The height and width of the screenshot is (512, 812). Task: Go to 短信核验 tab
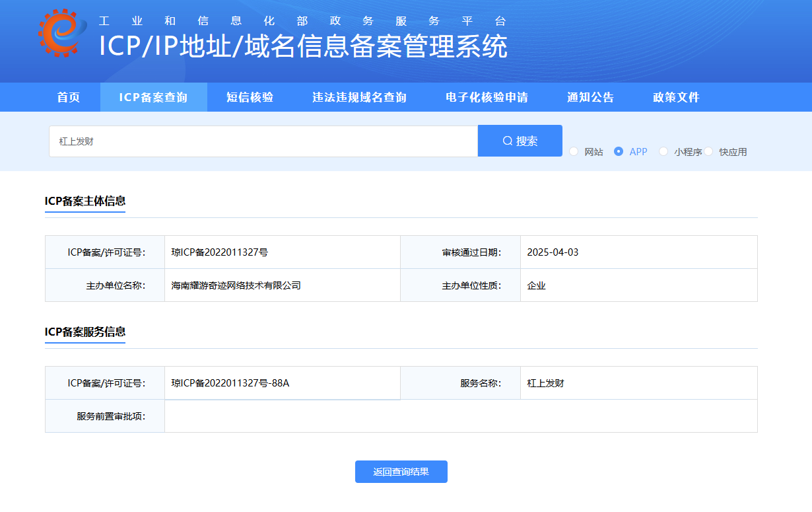[250, 97]
